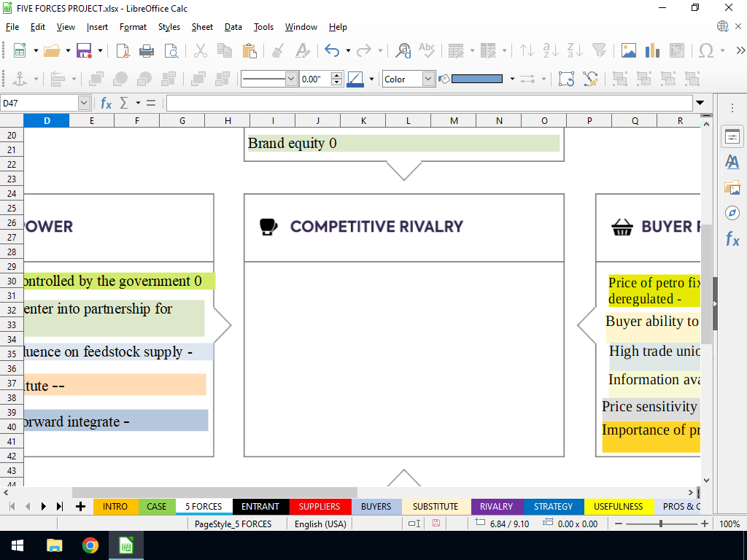
Task: Open Find and Replace
Action: [403, 50]
